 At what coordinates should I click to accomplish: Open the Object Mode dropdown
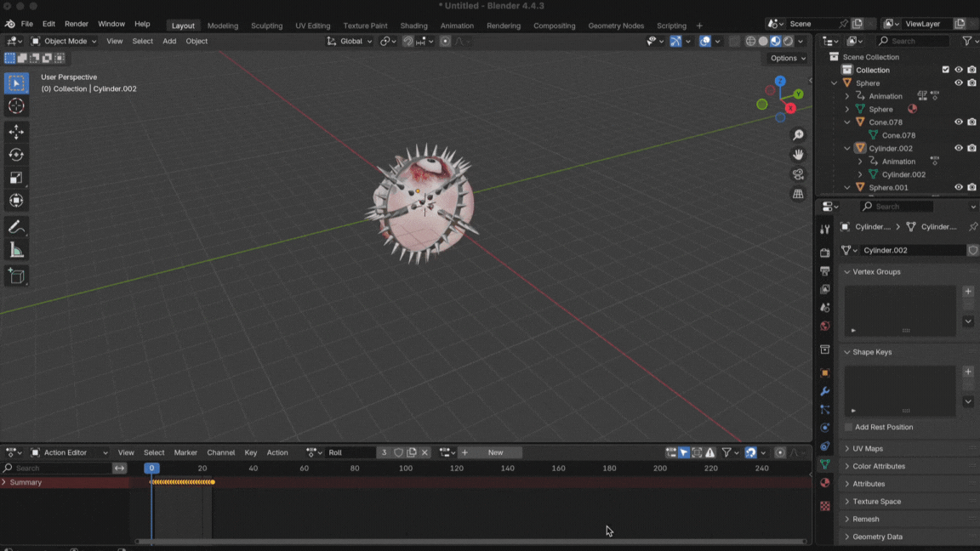[64, 41]
